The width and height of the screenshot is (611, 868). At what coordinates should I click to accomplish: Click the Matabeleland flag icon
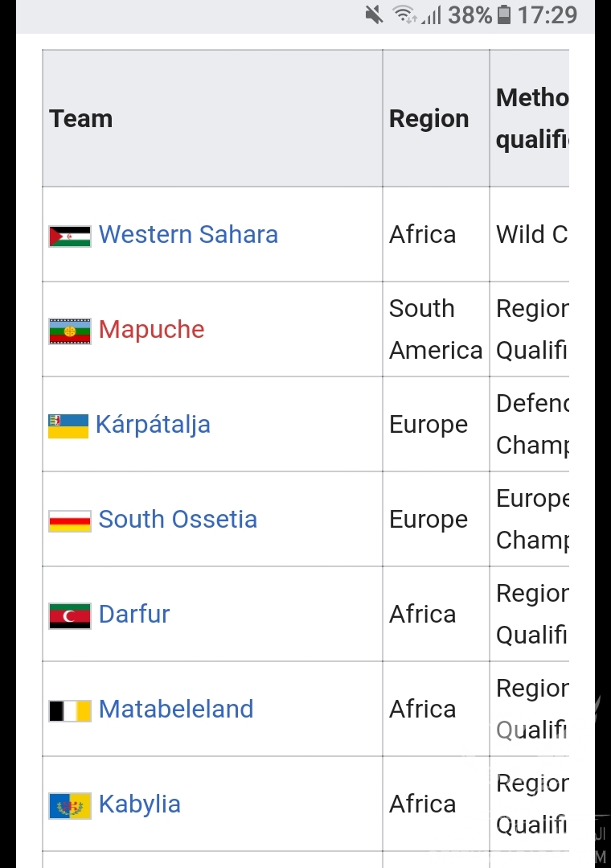point(70,710)
